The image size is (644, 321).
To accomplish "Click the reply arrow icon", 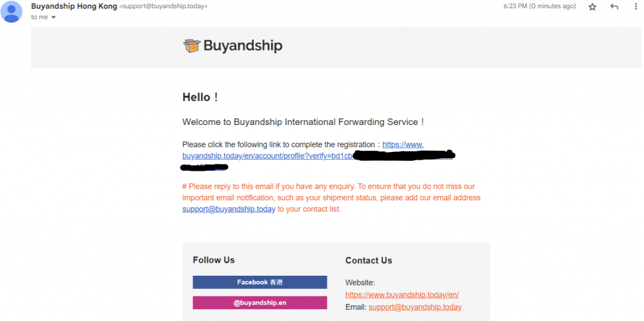I will pyautogui.click(x=614, y=7).
